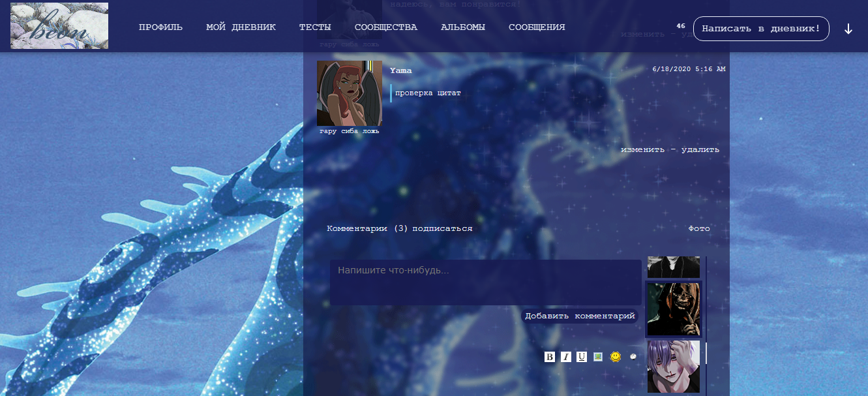Open АЛЬБОМЫ from the navigation bar
The height and width of the screenshot is (396, 868).
tap(462, 27)
